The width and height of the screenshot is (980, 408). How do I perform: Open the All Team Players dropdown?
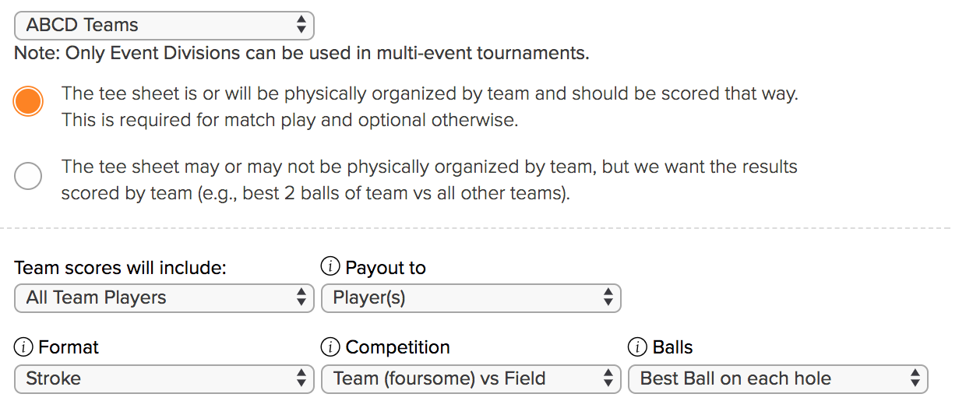pyautogui.click(x=164, y=297)
